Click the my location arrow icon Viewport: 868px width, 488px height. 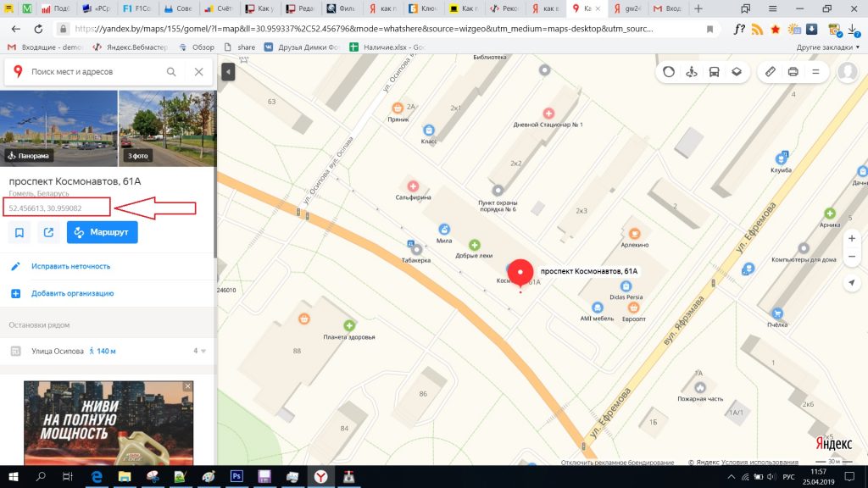tap(851, 283)
